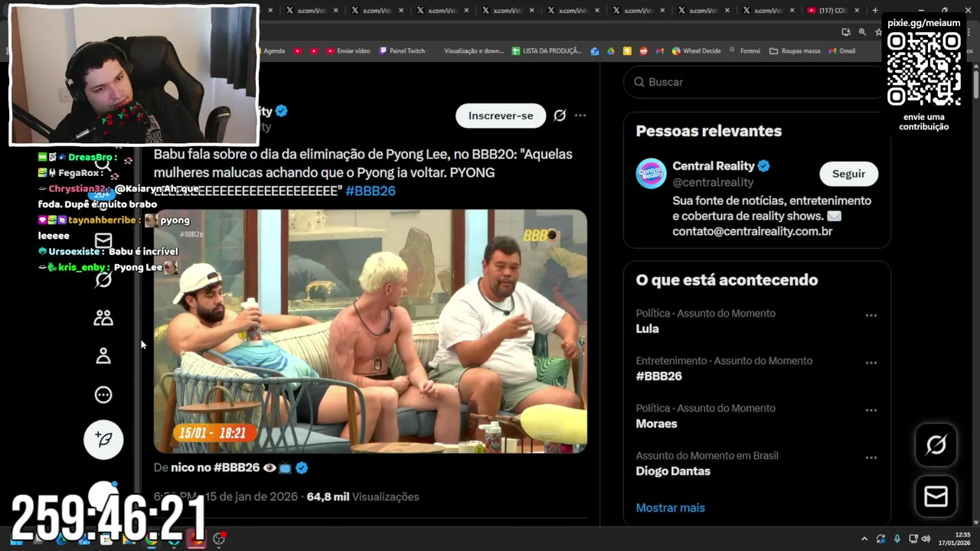Open more options for Diogo Dantas trend
This screenshot has width=980, height=551.
pyautogui.click(x=871, y=458)
